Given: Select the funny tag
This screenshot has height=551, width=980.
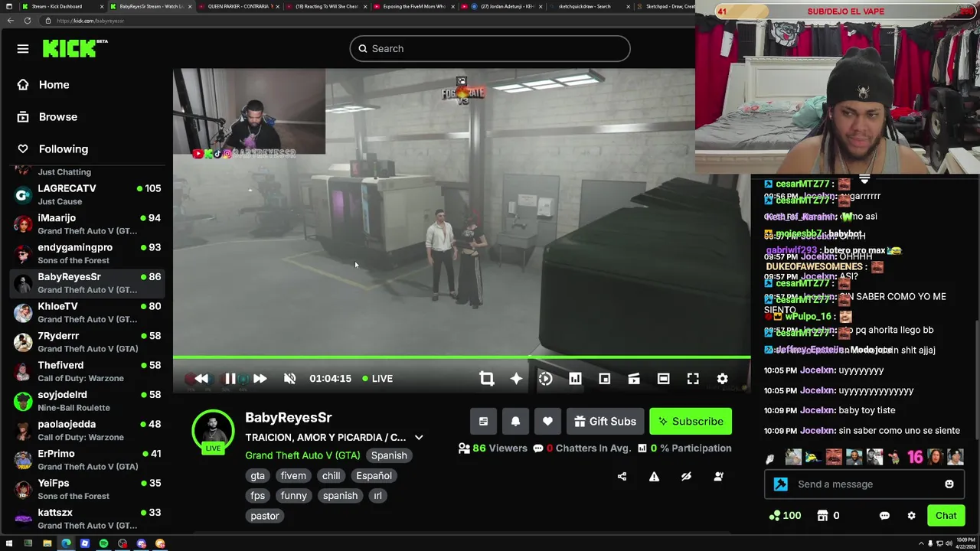Looking at the screenshot, I should click(x=294, y=496).
